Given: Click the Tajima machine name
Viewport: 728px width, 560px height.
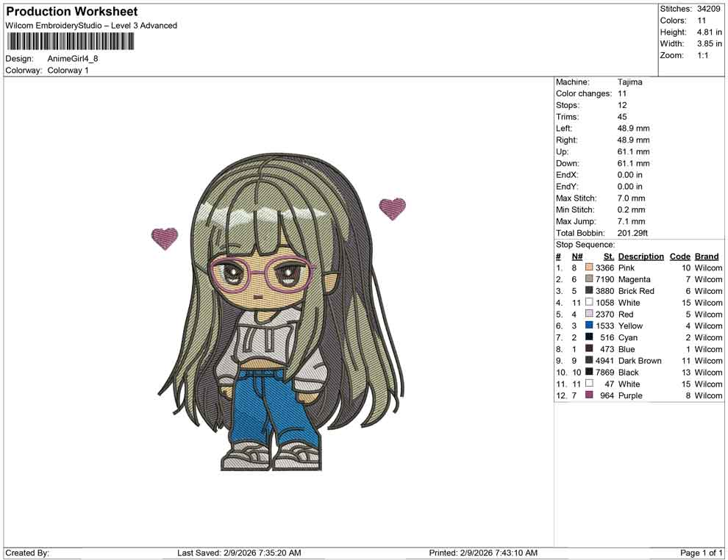Looking at the screenshot, I should click(629, 82).
